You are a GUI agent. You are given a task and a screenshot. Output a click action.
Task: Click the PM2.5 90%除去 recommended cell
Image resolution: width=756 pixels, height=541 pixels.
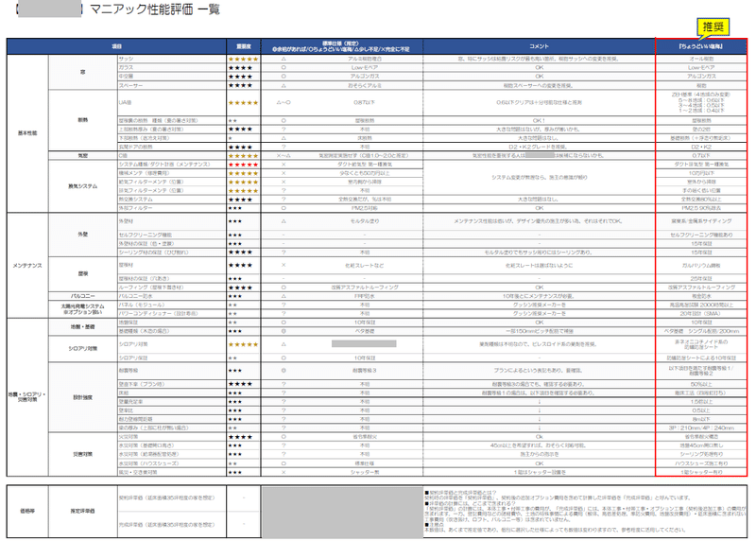tap(701, 208)
